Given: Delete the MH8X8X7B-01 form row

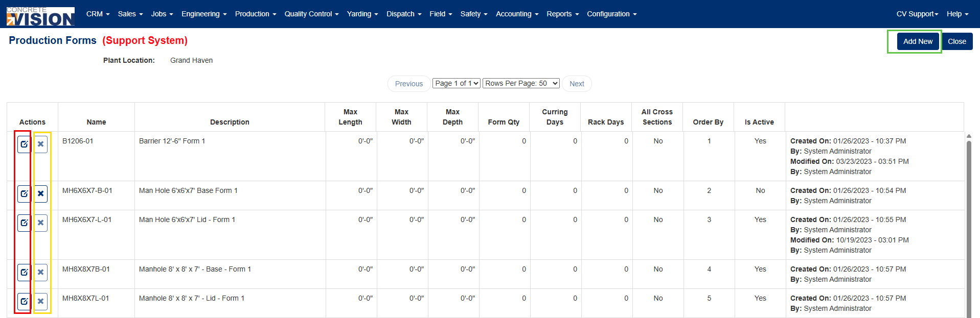Looking at the screenshot, I should click(40, 273).
